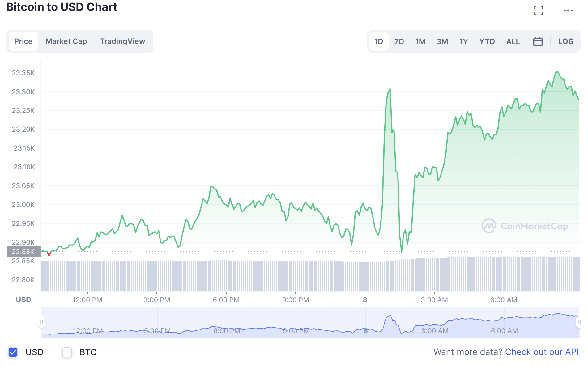Select the YTD time range
Viewport: 588px width, 366px height.
pyautogui.click(x=487, y=41)
